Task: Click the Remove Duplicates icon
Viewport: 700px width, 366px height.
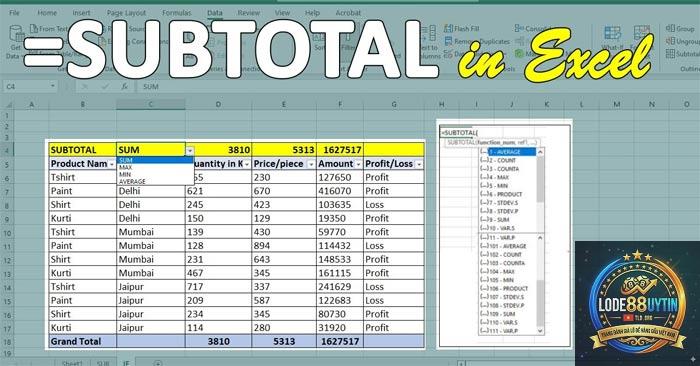Action: (x=448, y=41)
